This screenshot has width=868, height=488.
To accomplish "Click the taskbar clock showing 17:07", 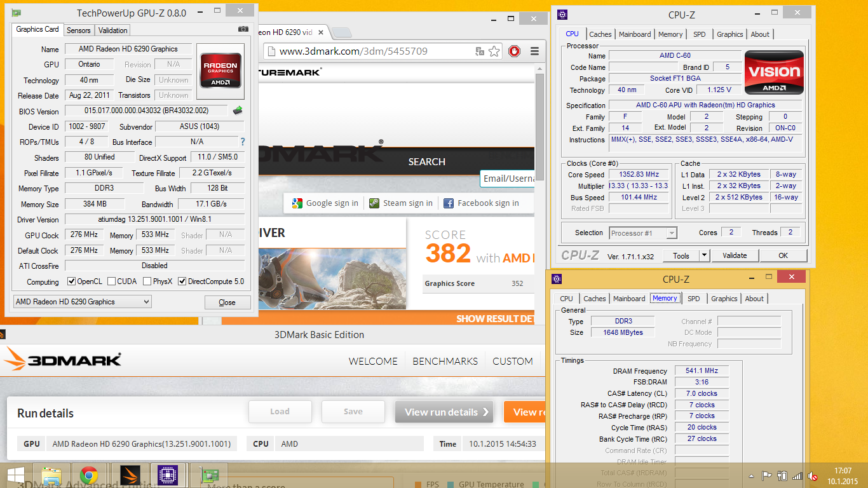I will (x=843, y=476).
